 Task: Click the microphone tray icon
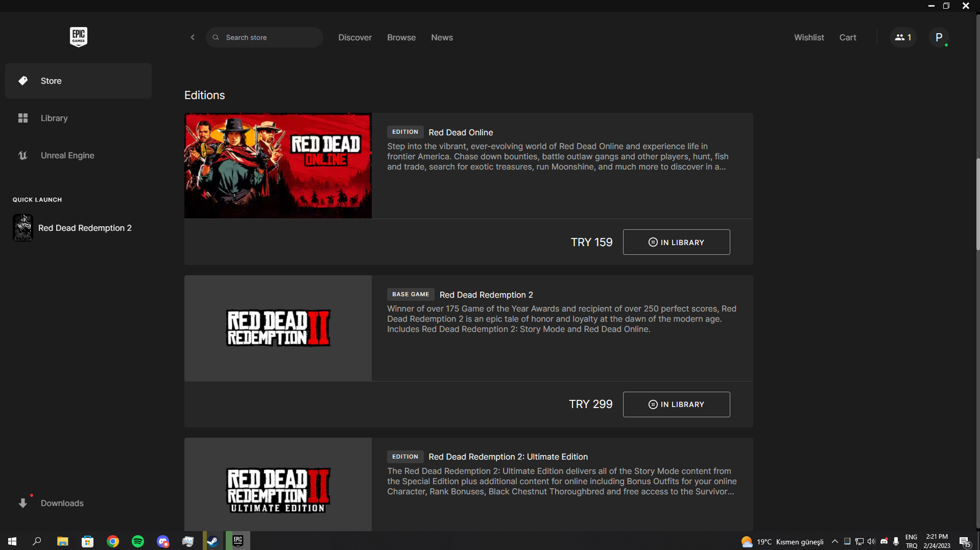click(x=896, y=541)
